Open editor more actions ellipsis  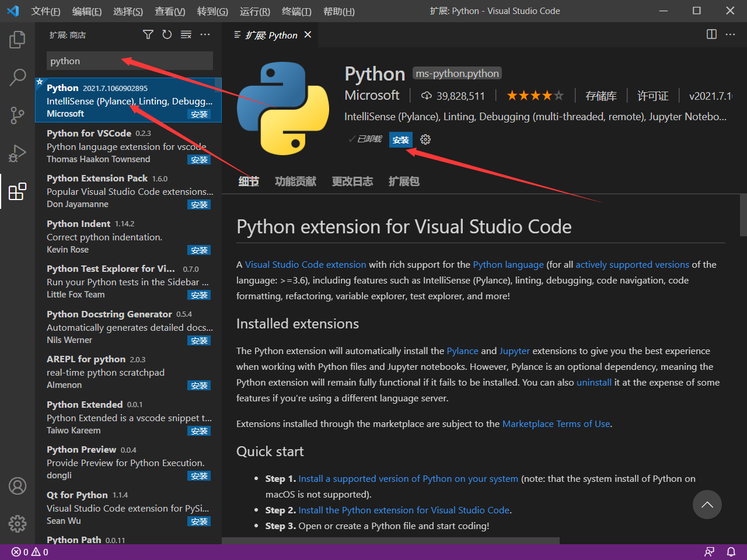pos(730,34)
